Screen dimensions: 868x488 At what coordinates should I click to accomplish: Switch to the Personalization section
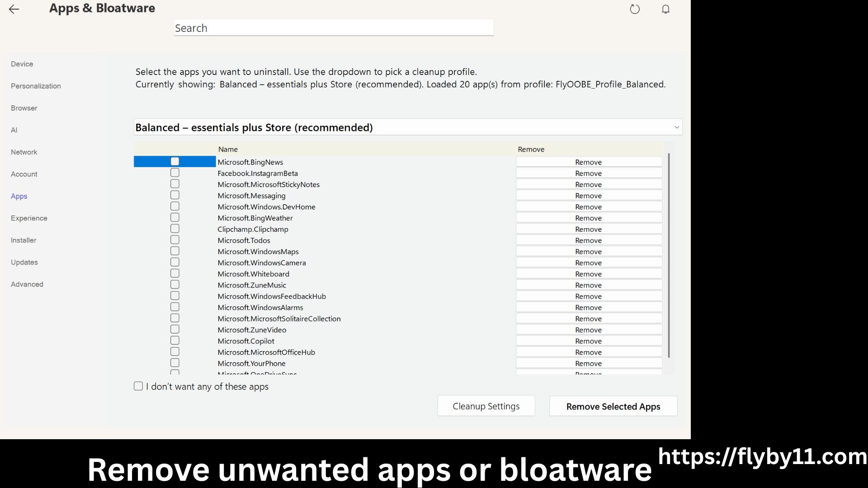click(36, 86)
